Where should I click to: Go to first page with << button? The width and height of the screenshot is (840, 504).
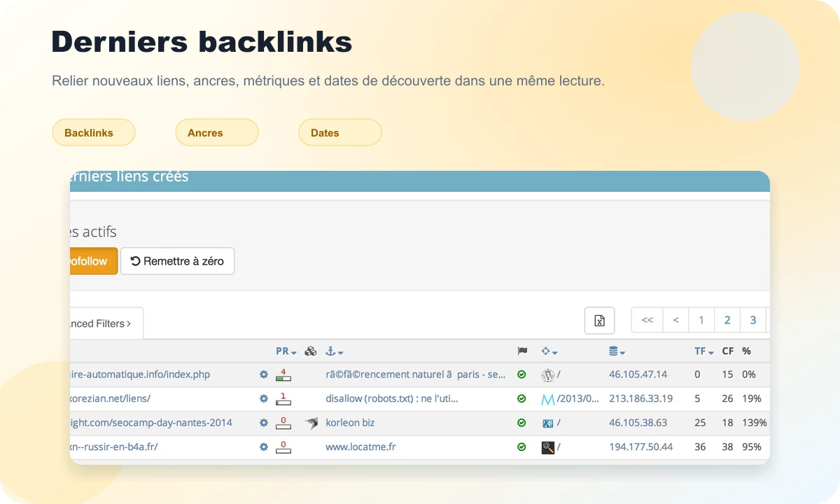coord(647,320)
